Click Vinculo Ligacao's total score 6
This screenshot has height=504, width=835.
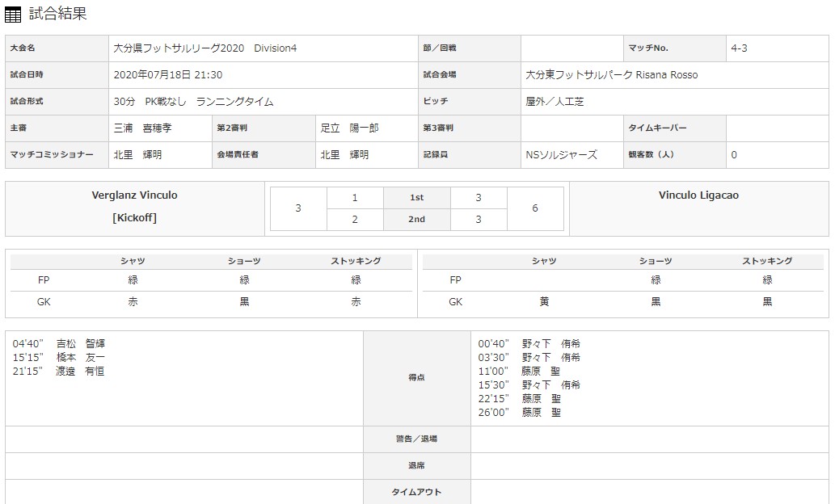tap(535, 208)
